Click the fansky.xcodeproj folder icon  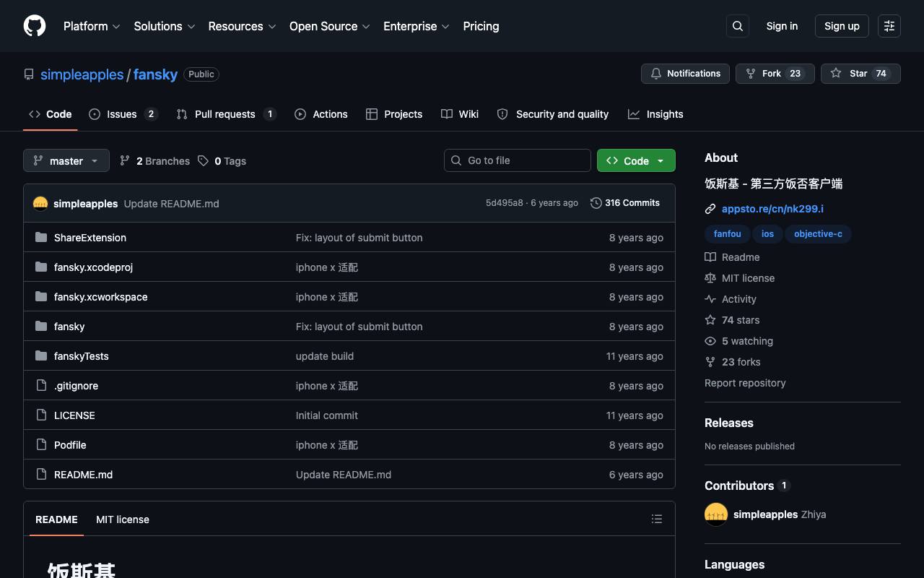(x=41, y=267)
